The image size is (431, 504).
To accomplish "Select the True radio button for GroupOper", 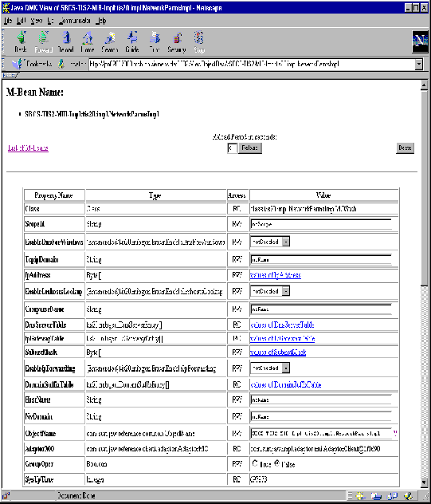I will tap(255, 463).
